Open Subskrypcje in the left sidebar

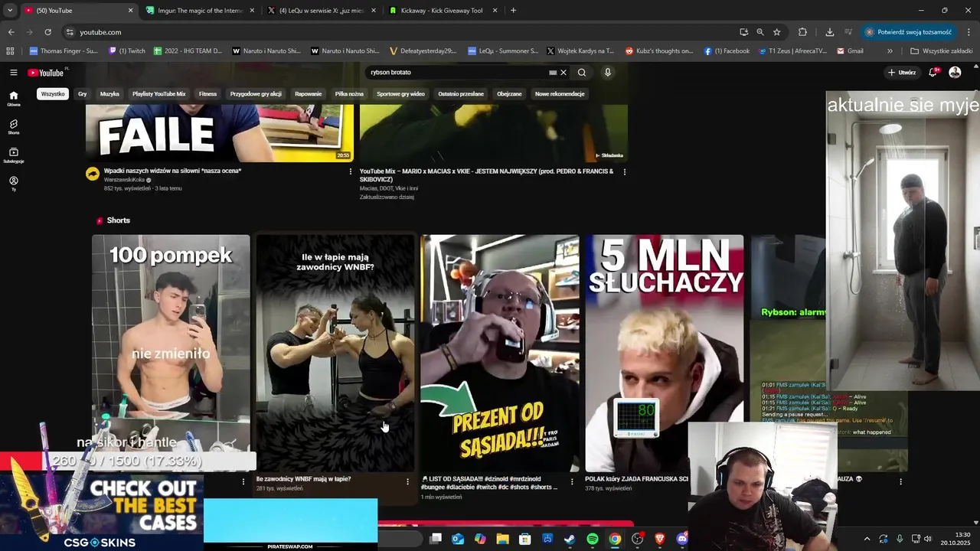coord(13,155)
